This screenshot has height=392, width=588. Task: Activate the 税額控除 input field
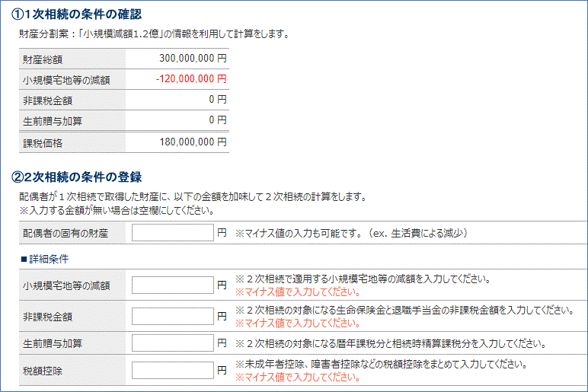(172, 371)
